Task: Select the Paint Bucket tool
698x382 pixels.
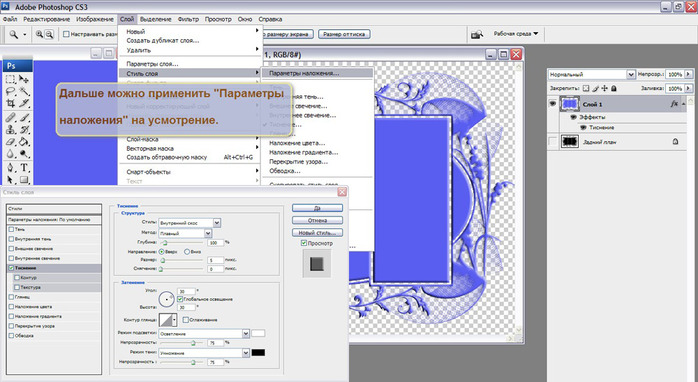Action: [24, 142]
